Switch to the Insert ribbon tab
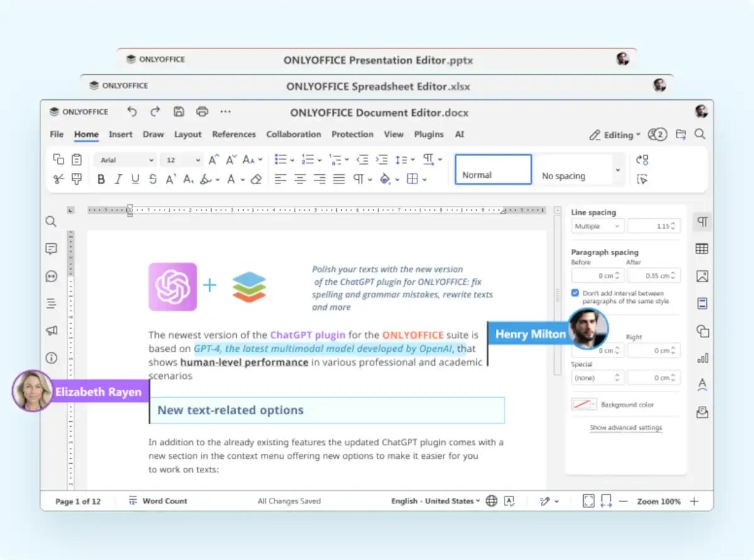The height and width of the screenshot is (560, 754). click(x=121, y=134)
